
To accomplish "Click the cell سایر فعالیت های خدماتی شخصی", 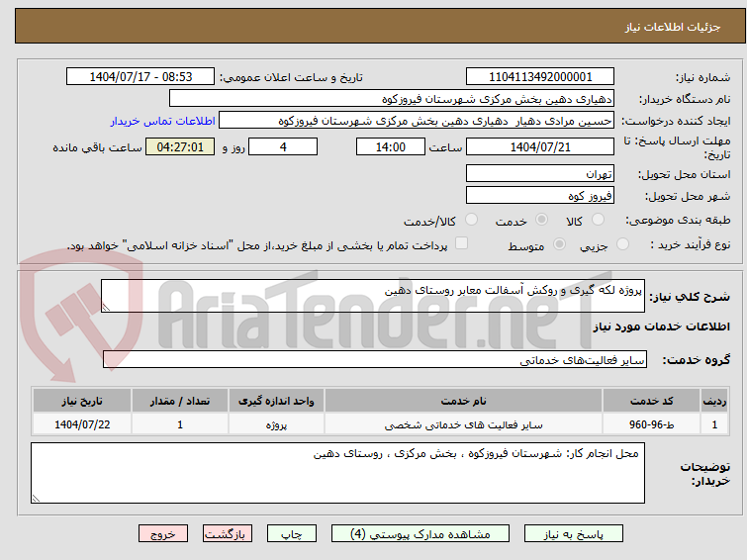I will [464, 424].
